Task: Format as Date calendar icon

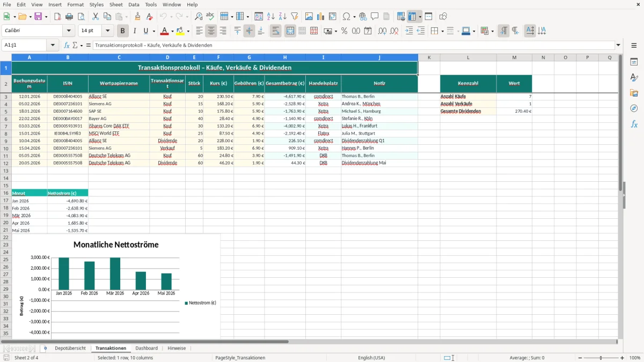Action: point(368,31)
